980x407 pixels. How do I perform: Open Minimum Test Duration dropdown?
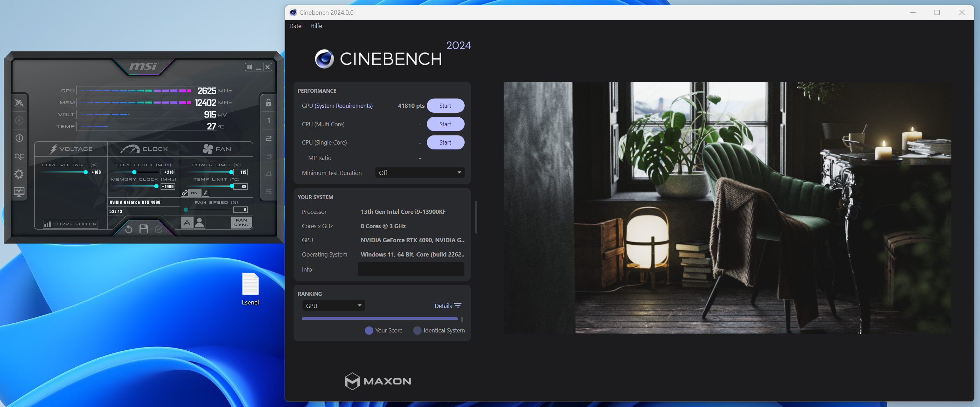click(x=420, y=173)
